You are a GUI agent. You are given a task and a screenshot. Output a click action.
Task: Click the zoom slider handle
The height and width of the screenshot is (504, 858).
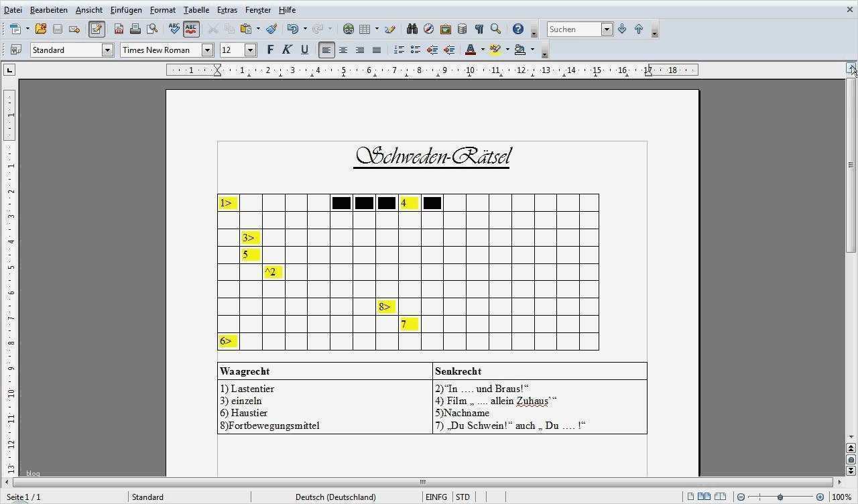780,497
